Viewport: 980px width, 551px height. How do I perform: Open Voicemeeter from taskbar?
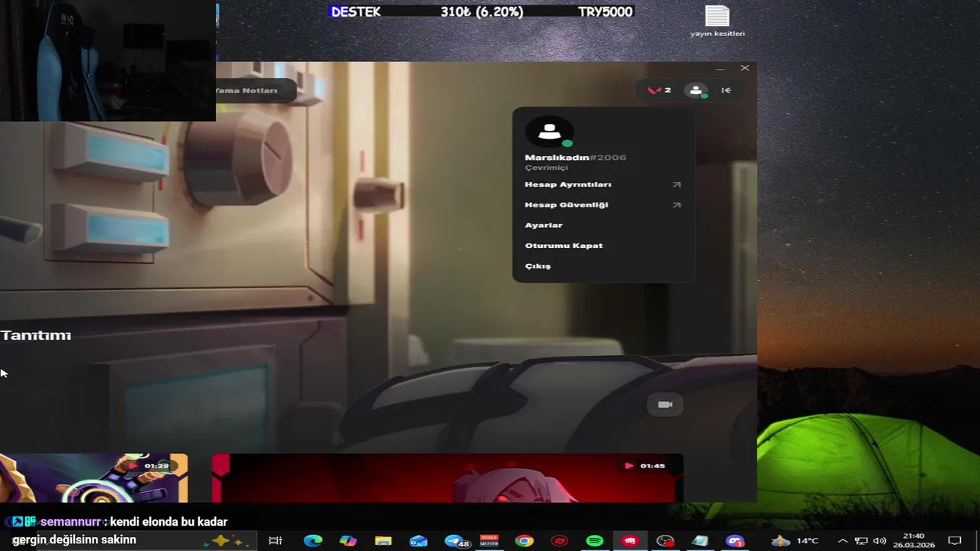[488, 541]
